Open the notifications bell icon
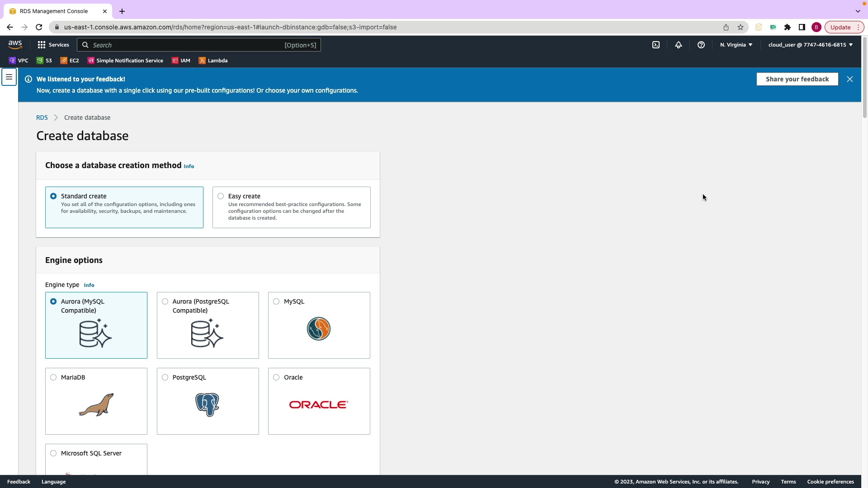This screenshot has width=868, height=488. (679, 45)
